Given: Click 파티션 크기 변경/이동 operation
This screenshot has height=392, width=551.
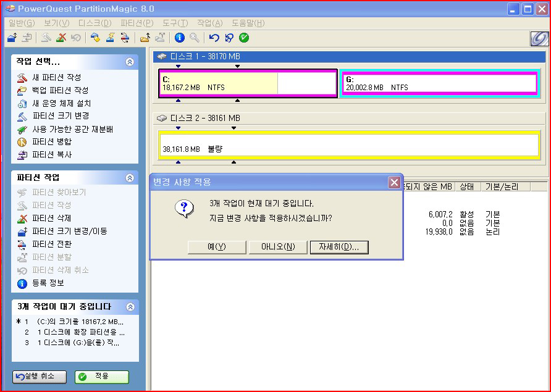Looking at the screenshot, I should pyautogui.click(x=70, y=231).
